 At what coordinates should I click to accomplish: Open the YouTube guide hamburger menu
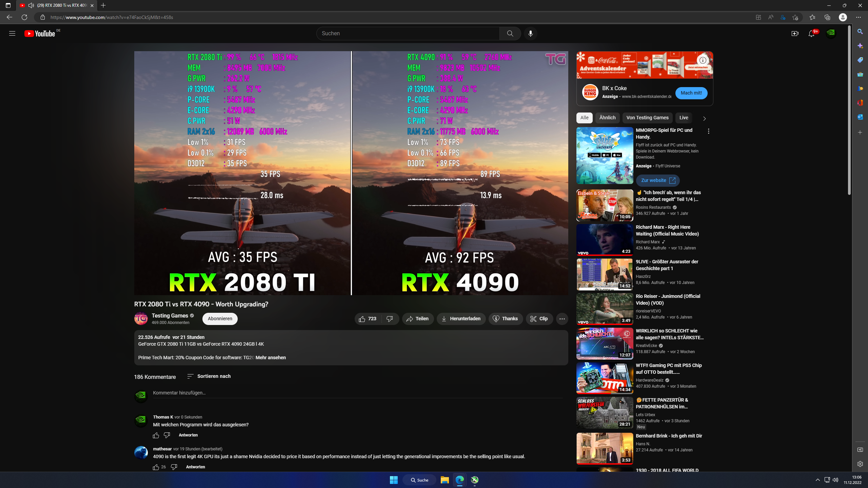tap(12, 34)
